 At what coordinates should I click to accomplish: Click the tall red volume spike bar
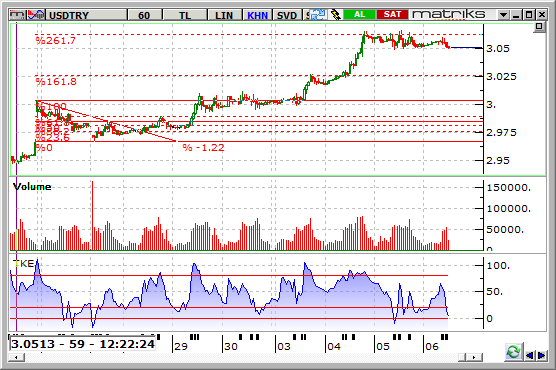(93, 215)
